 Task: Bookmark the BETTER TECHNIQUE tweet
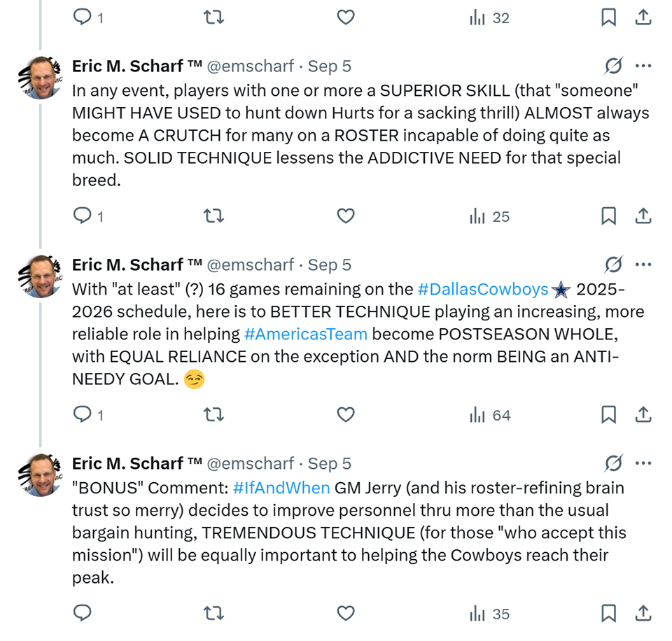click(608, 415)
